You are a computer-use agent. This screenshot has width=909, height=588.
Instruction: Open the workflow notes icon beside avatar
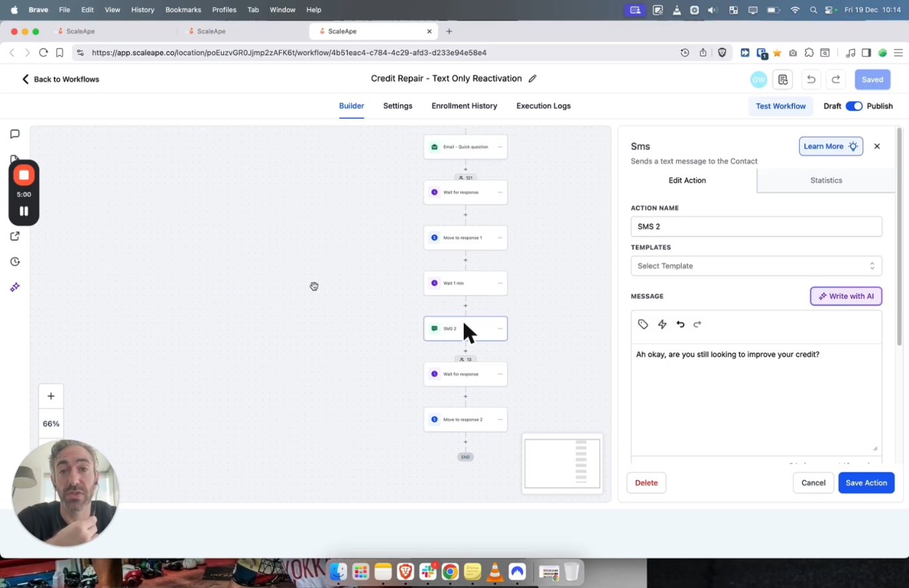click(783, 79)
